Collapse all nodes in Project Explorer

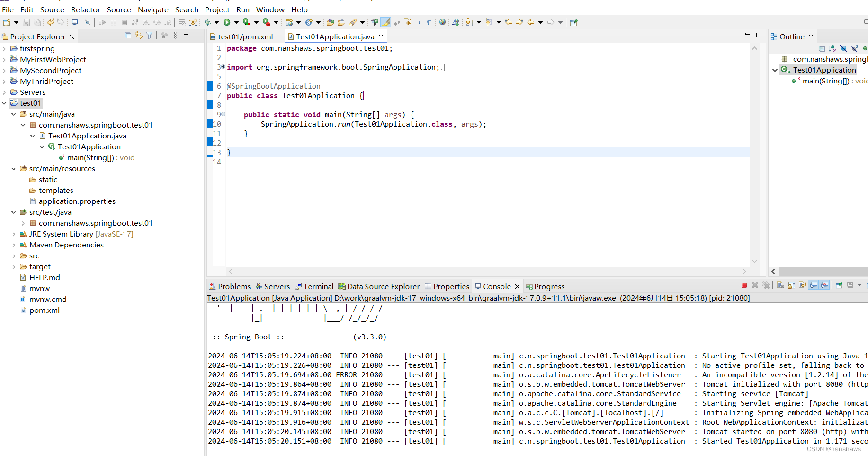[x=128, y=36]
